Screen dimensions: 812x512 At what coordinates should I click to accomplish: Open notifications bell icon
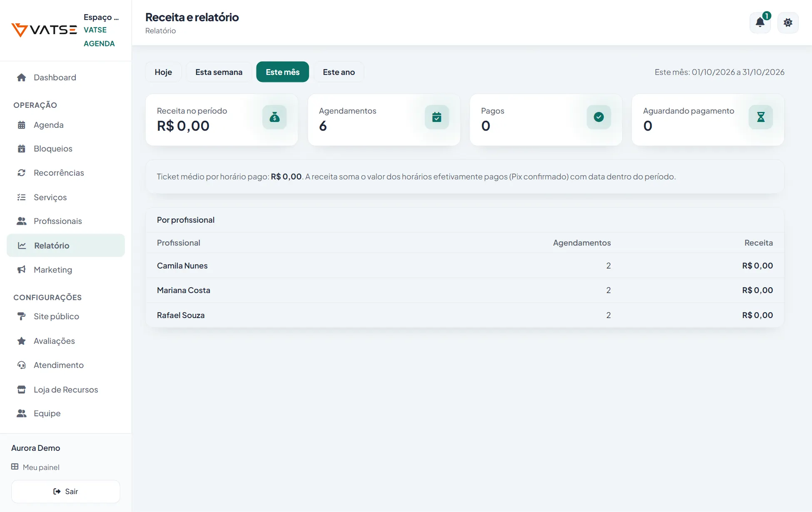coord(760,22)
